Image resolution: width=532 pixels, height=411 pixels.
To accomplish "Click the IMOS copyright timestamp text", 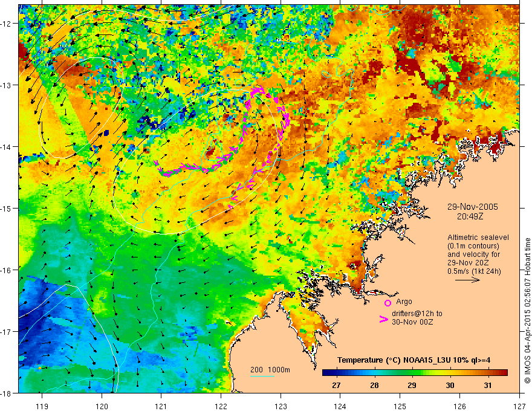I will coord(527,311).
